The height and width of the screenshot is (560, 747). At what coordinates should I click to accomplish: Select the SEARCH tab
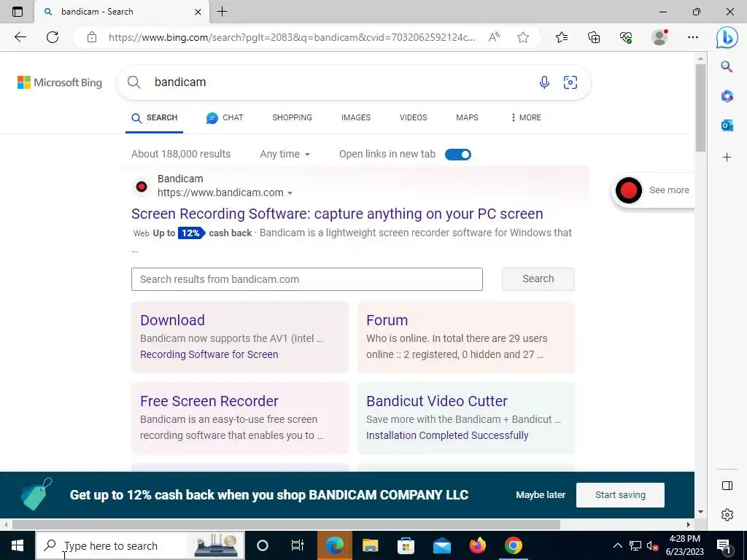click(x=155, y=117)
